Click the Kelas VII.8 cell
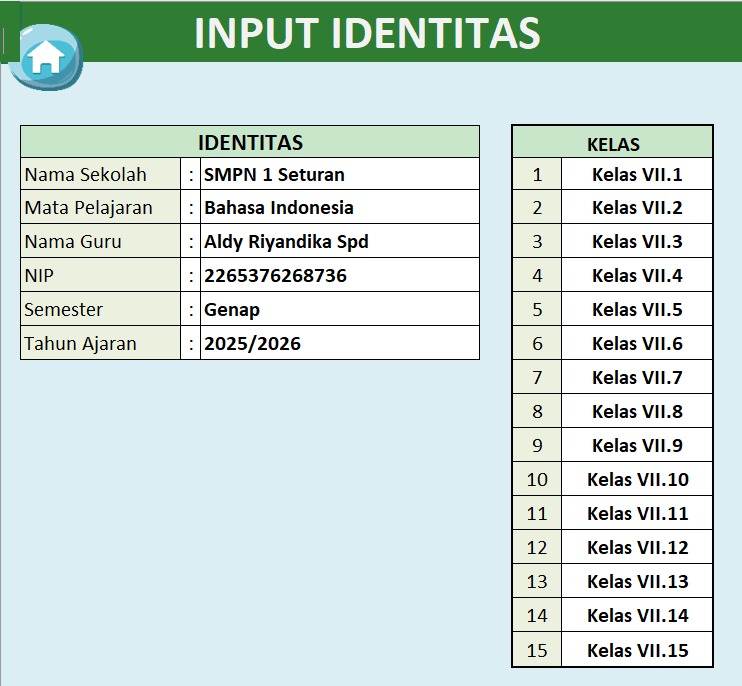 [x=637, y=412]
